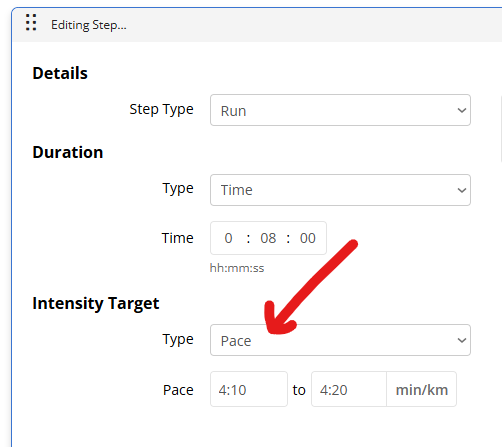Click the min/km unit box
This screenshot has height=447, width=502.
[421, 389]
